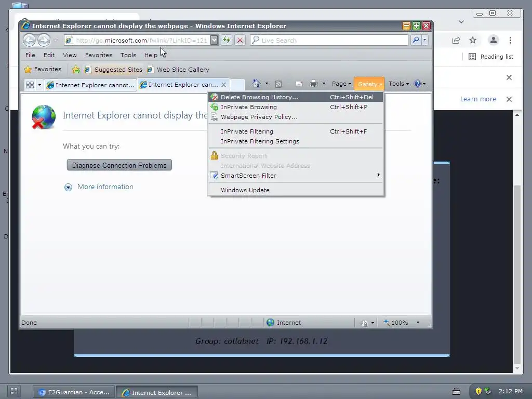This screenshot has width=532, height=399.
Task: Click the IE Back navigation arrow
Action: point(30,41)
